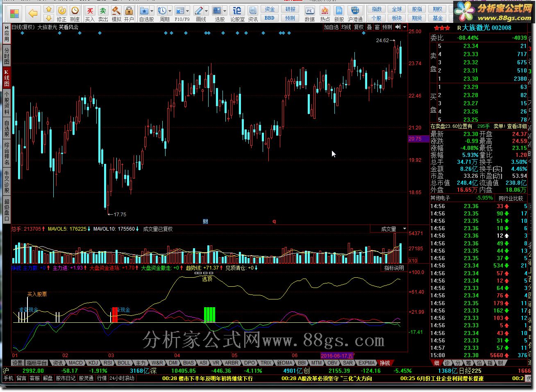Open 开户 account padlock icon

tap(129, 14)
